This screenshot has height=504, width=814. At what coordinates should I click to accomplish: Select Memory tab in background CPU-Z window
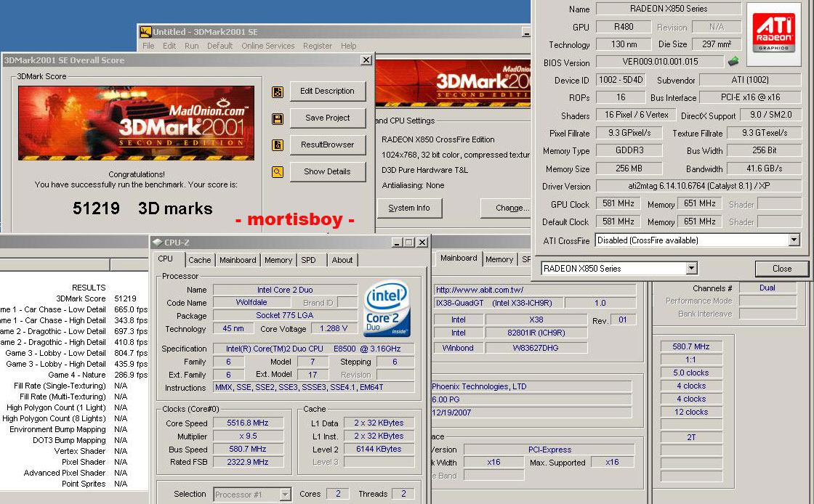coord(499,259)
